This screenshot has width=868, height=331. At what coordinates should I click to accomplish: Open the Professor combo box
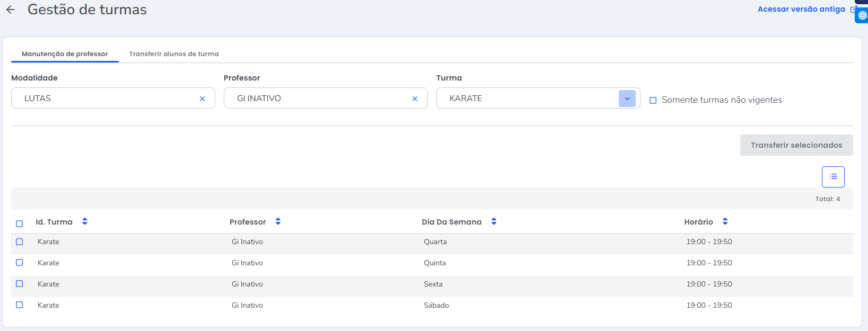pyautogui.click(x=318, y=99)
